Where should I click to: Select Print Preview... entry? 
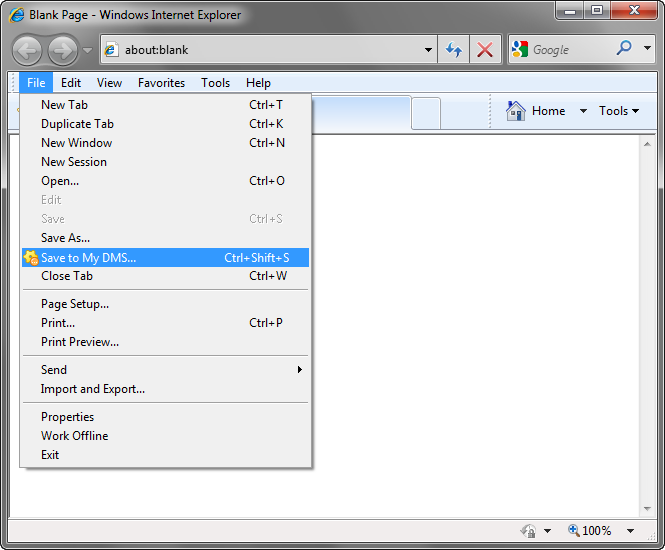point(165,342)
